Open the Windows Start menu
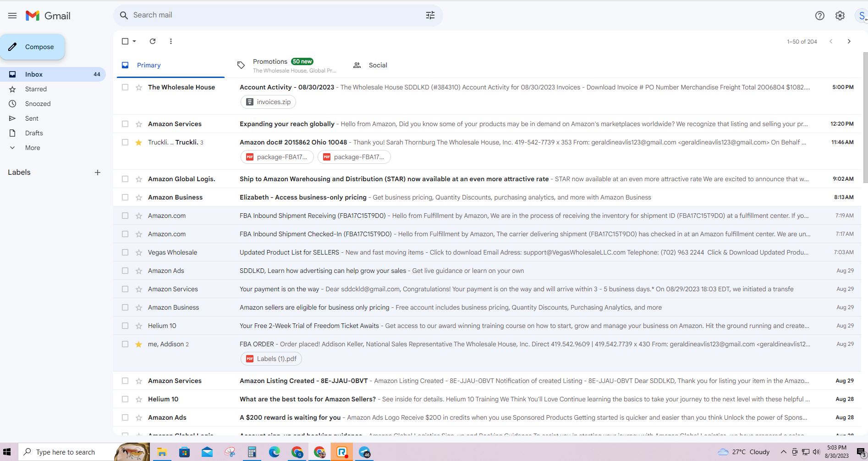The height and width of the screenshot is (461, 868). pos(7,452)
